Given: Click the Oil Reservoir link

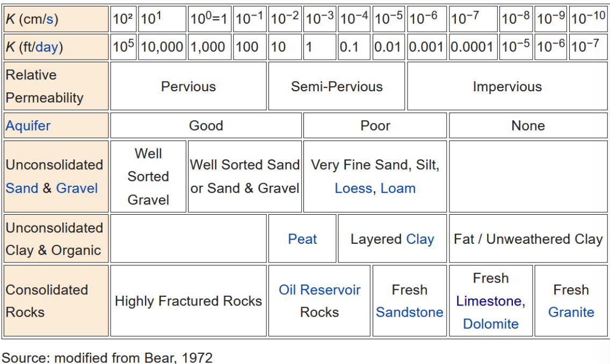Looking at the screenshot, I should 319,290.
